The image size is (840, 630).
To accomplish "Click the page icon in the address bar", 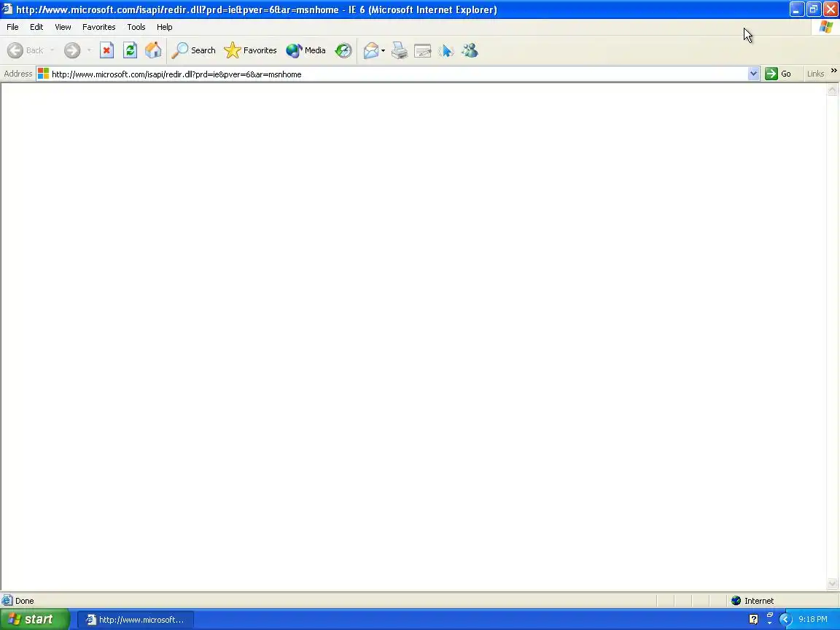I will [x=44, y=74].
